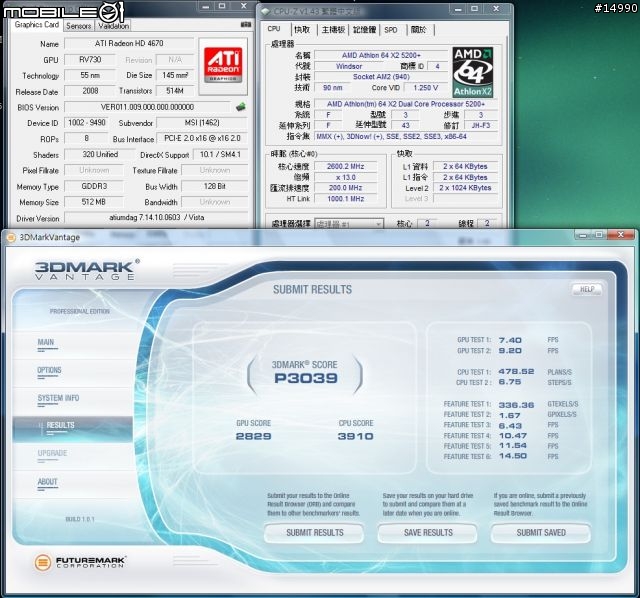Click the Driver Version field in GPU-Z
This screenshot has height=598, width=640.
click(156, 218)
